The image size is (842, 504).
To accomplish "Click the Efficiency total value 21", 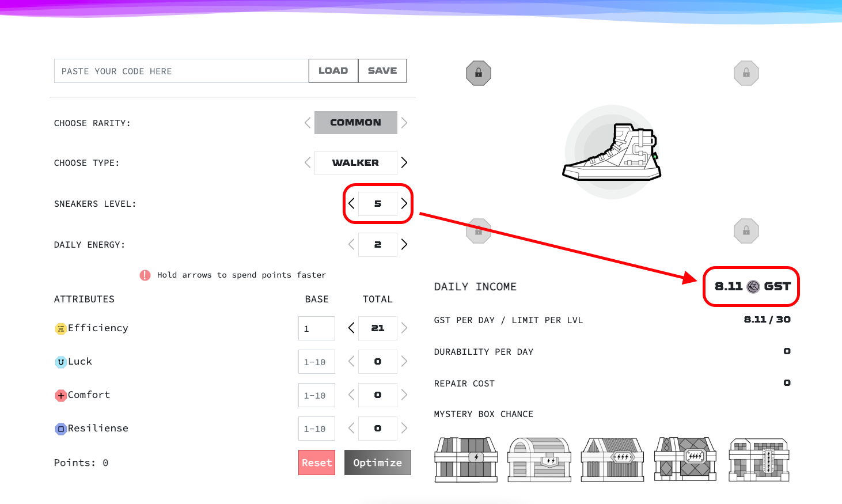I will [x=378, y=328].
